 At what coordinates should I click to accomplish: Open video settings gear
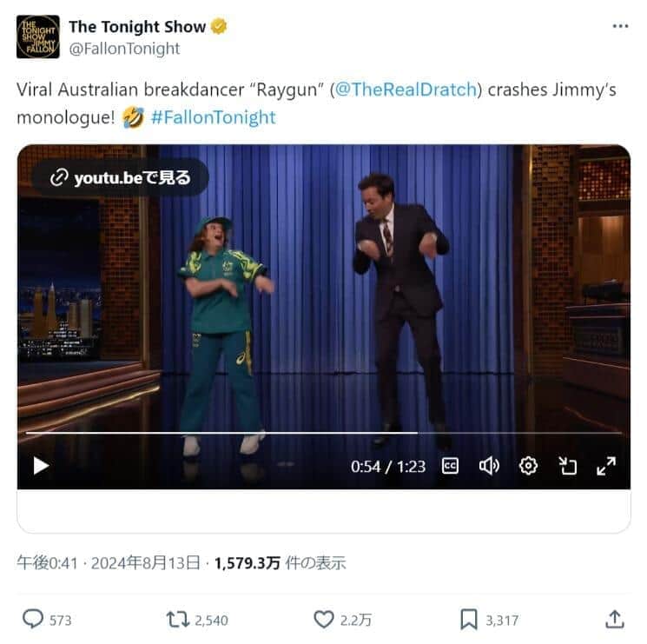(528, 466)
